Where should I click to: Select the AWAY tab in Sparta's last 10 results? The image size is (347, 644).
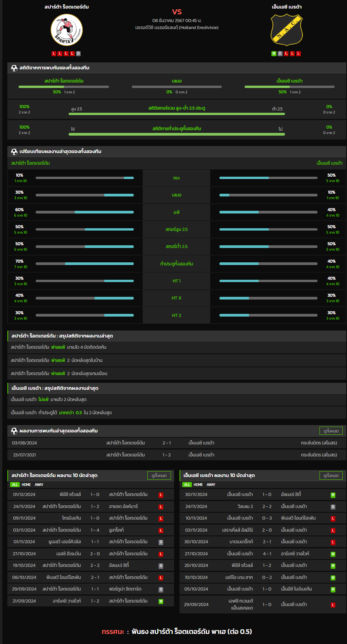pyautogui.click(x=39, y=485)
